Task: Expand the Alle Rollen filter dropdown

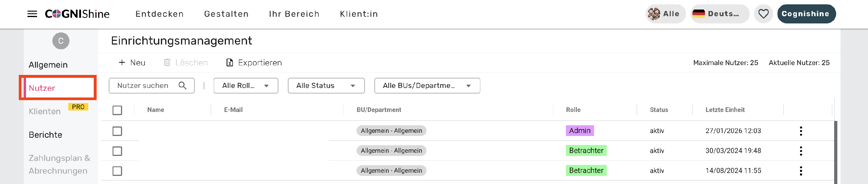Action: (x=246, y=86)
